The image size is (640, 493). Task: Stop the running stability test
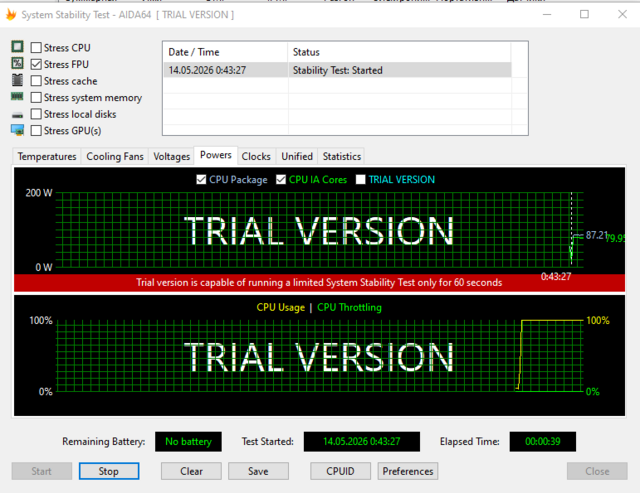pos(109,471)
